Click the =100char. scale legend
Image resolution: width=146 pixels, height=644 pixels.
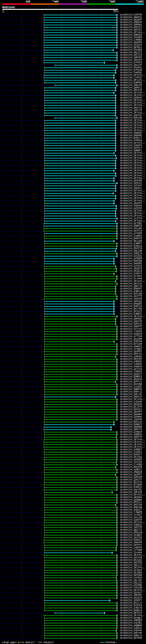109,642
